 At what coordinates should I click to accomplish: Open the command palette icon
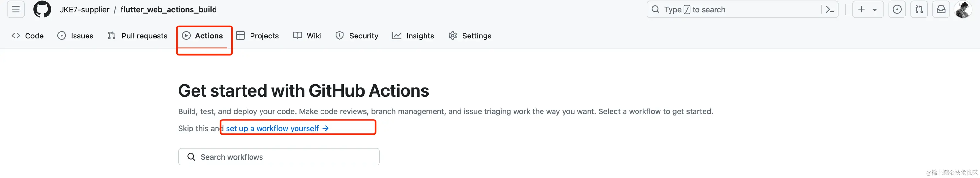830,9
